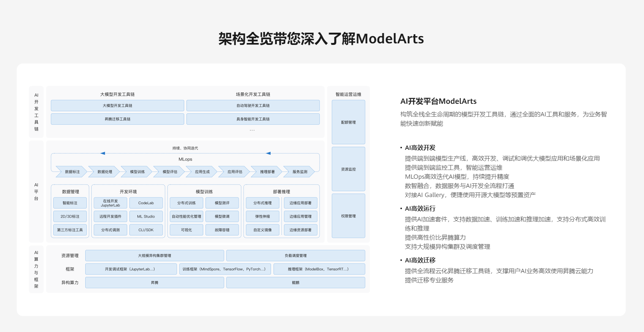The image size is (644, 332).
Task: Click the AI高效运行 bullet heading
Action: [x=420, y=208]
